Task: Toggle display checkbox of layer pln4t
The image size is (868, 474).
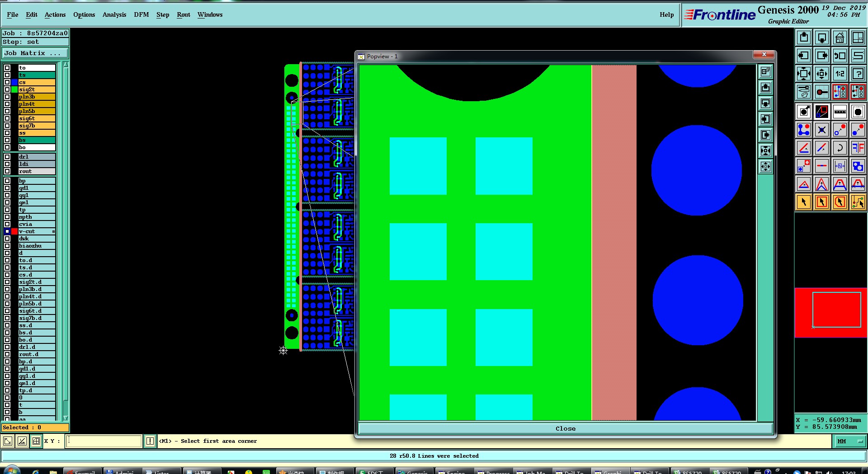Action: (7, 104)
